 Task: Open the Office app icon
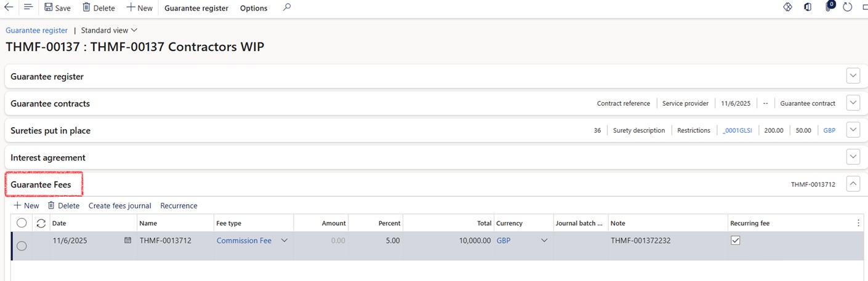pos(808,7)
